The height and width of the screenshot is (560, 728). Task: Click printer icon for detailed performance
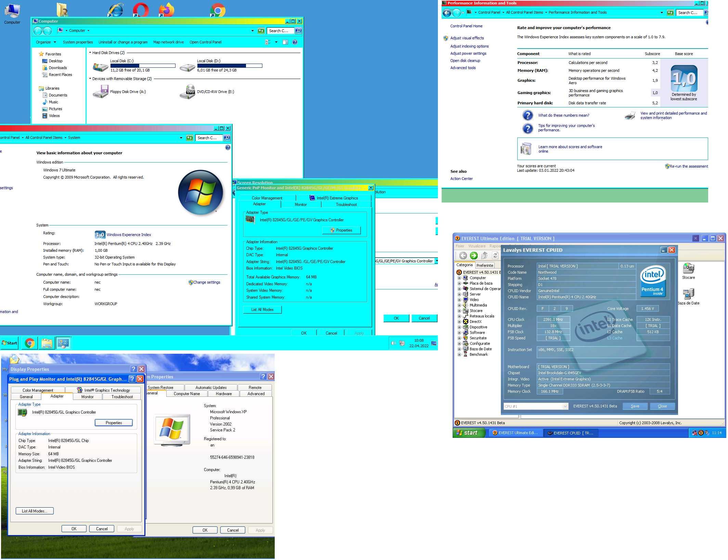(x=630, y=116)
